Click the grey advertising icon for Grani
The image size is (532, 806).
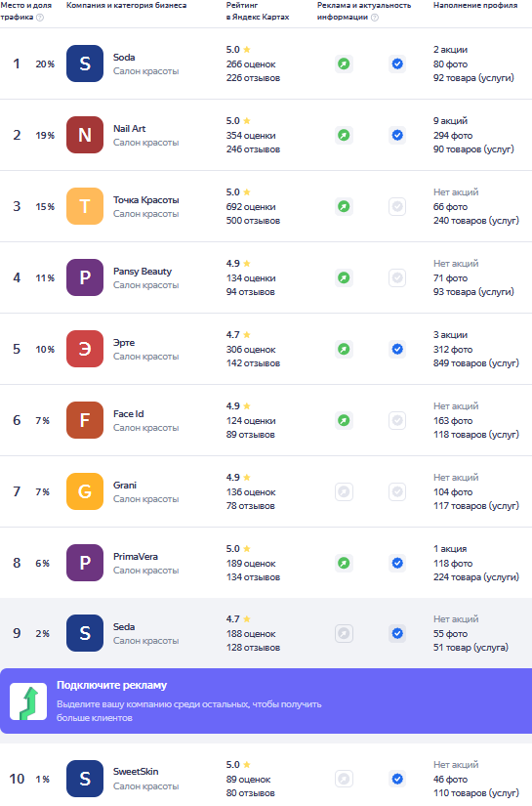(x=344, y=492)
